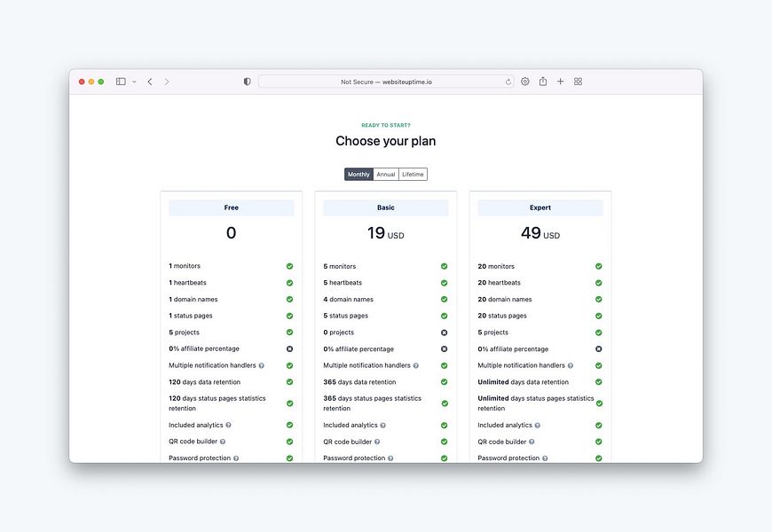Click the shield privacy icon in the toolbar
Viewport: 772px width, 532px height.
point(246,81)
